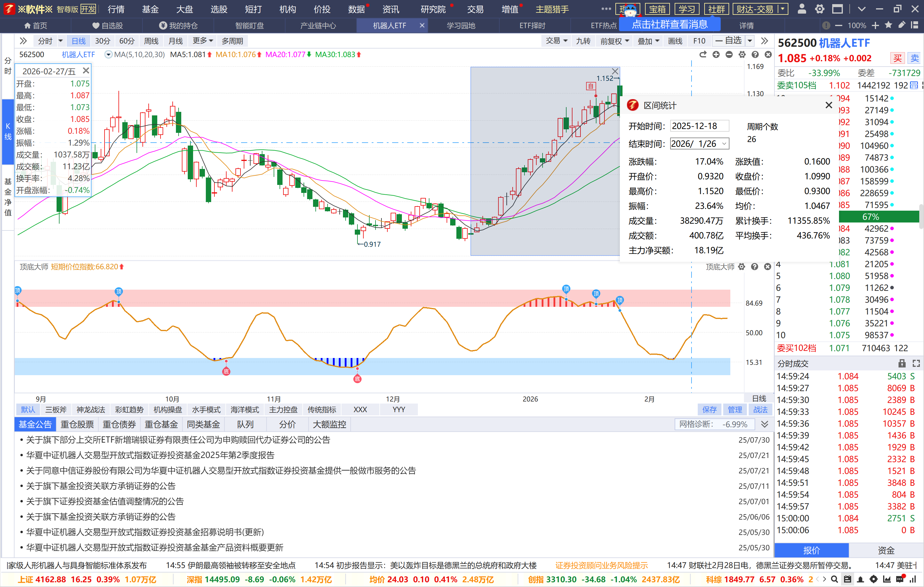Open 顶底大师 indicator settings gear

741,267
